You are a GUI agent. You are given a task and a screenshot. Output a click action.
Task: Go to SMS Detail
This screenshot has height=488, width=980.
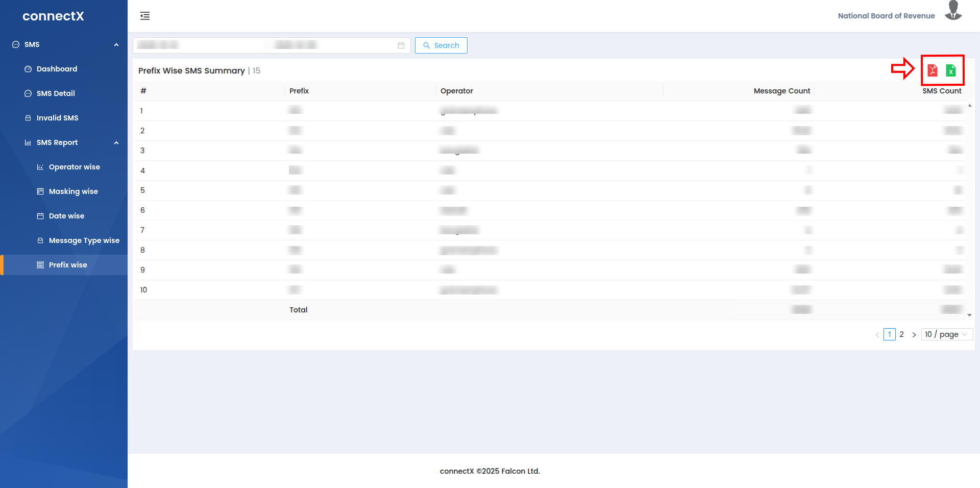tap(56, 93)
